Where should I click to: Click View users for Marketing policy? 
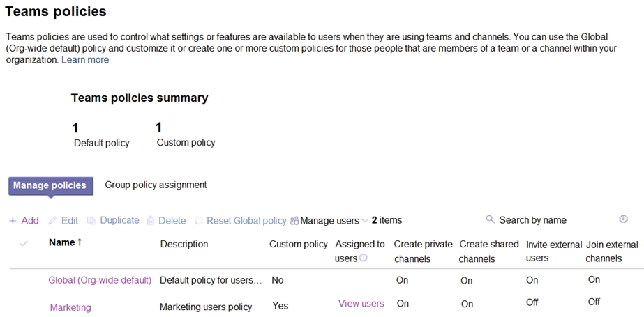point(361,303)
